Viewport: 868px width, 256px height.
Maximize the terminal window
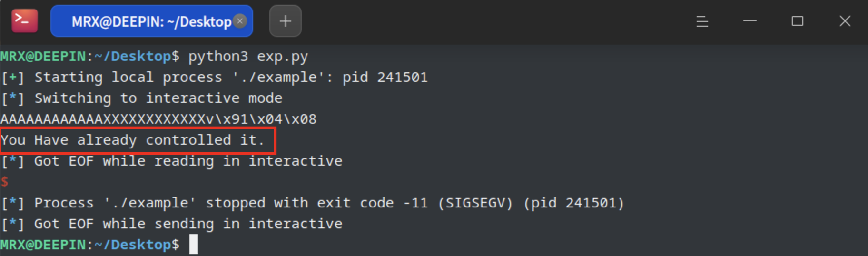(797, 21)
